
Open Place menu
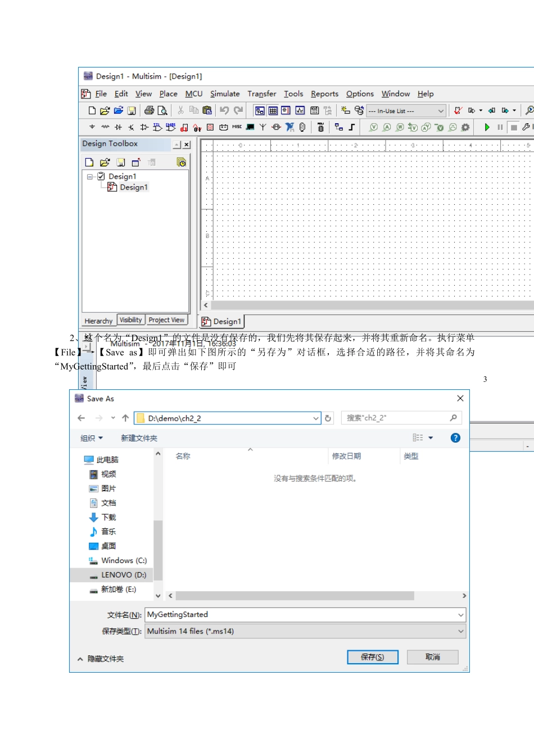click(x=168, y=94)
